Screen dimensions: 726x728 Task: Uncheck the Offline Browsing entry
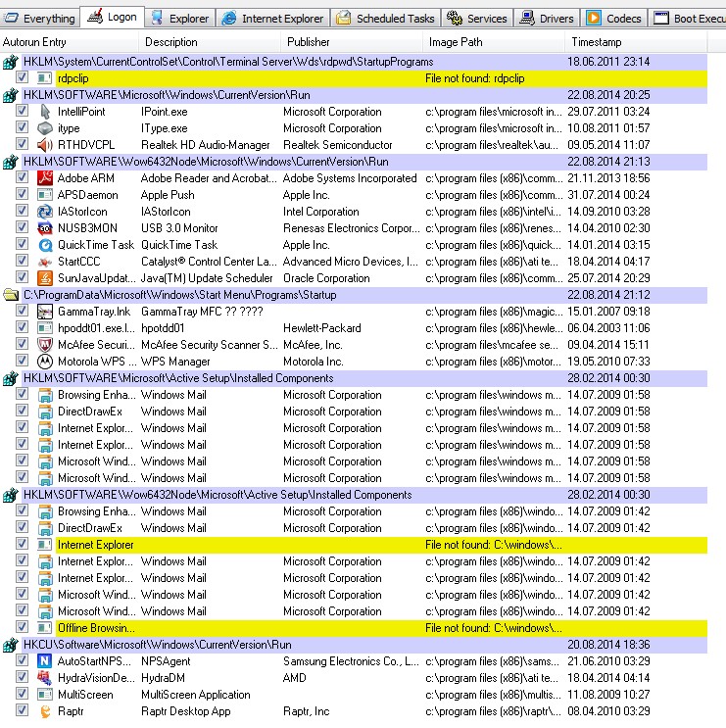click(x=22, y=627)
